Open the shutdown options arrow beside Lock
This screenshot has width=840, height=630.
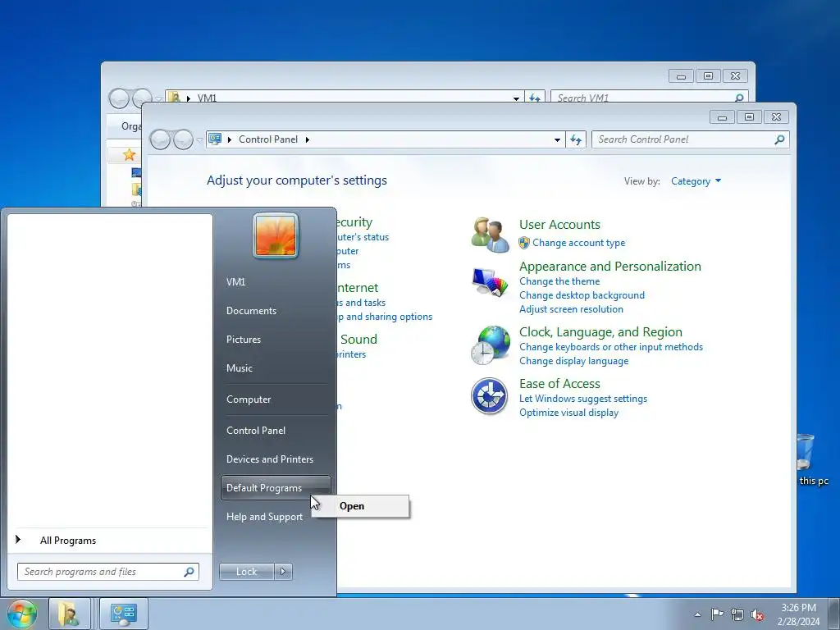[x=283, y=572]
